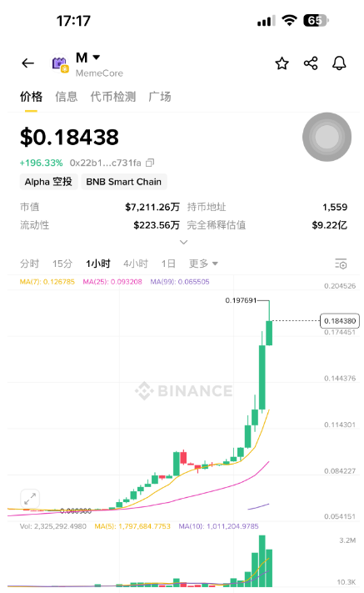Viewport: 364px width, 593px height.
Task: Open the 代币检测 tab
Action: pyautogui.click(x=113, y=97)
